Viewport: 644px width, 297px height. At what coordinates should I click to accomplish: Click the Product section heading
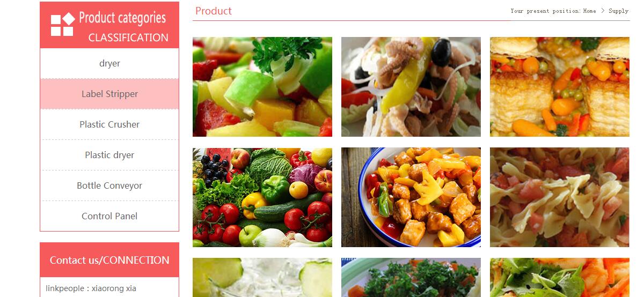coord(214,11)
